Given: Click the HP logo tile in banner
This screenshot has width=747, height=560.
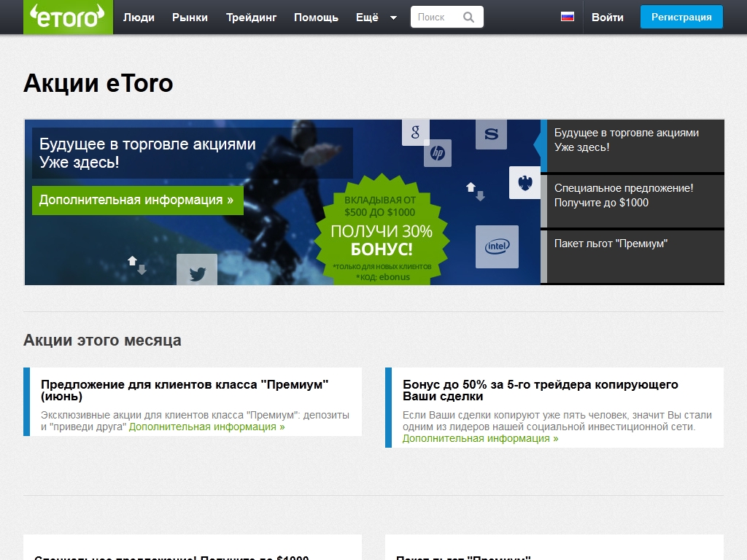Looking at the screenshot, I should [x=438, y=153].
